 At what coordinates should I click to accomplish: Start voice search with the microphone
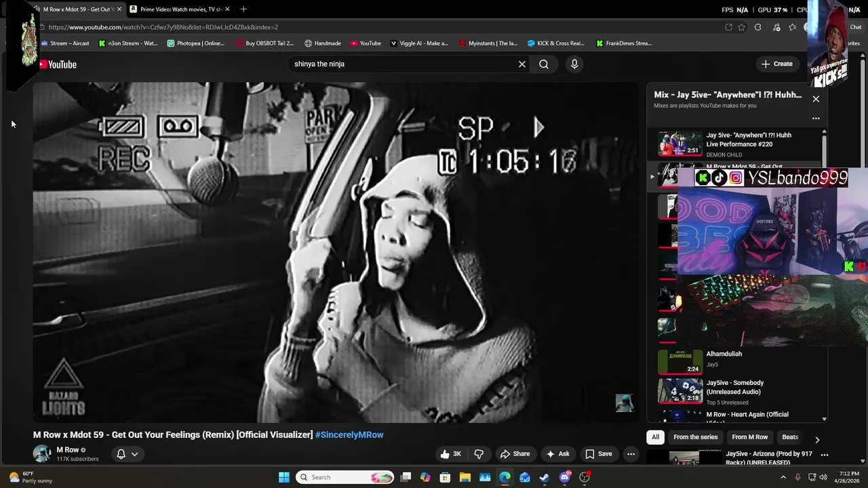[x=574, y=64]
